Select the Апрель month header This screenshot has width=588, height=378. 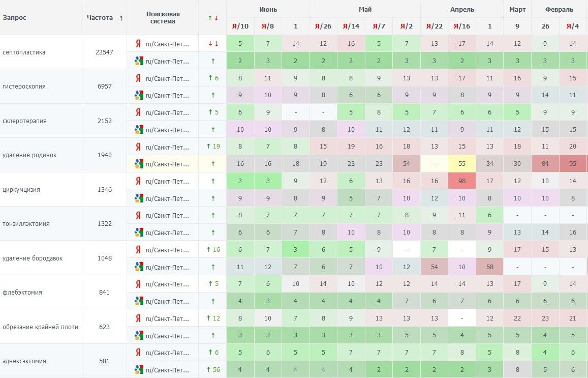462,9
